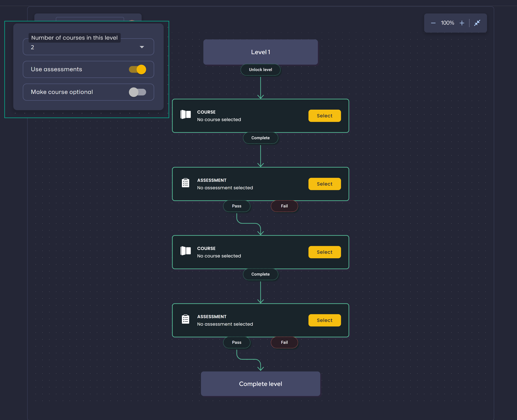517x420 pixels.
Task: Click the Unlock level connector label
Action: [x=260, y=70]
